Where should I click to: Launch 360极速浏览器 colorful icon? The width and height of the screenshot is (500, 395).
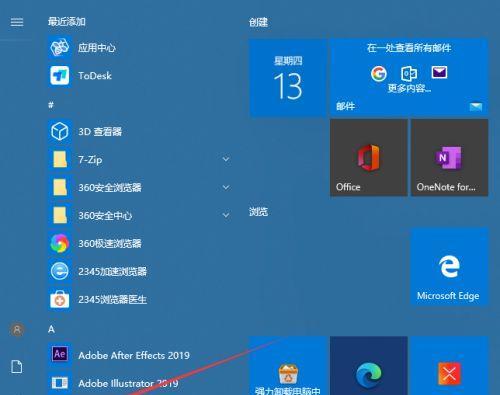click(60, 243)
